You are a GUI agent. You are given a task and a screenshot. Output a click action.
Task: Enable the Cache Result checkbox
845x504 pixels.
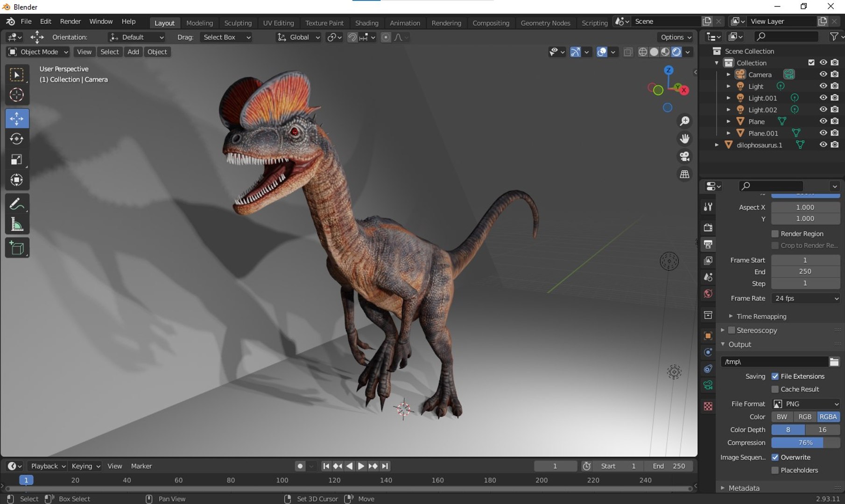[x=775, y=389]
